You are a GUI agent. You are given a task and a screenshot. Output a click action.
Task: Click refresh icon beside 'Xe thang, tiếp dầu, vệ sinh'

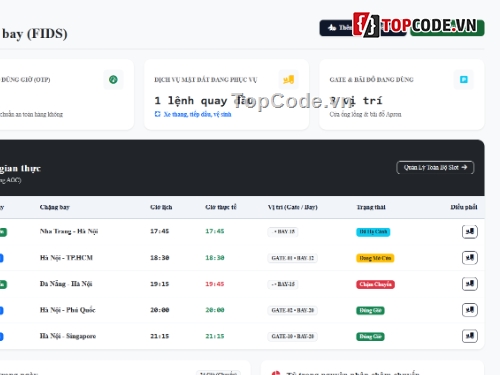tap(158, 114)
